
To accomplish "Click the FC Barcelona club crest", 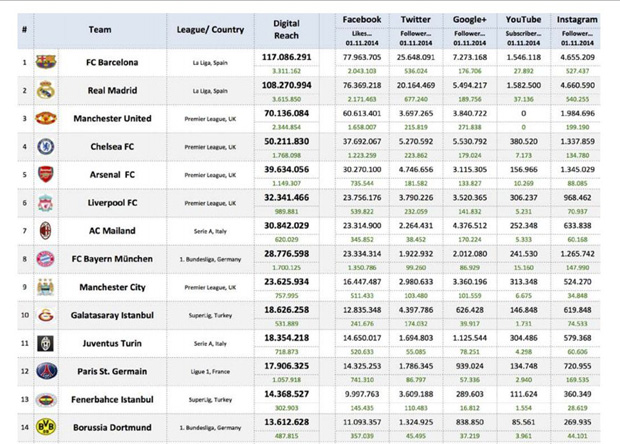I will pyautogui.click(x=46, y=62).
